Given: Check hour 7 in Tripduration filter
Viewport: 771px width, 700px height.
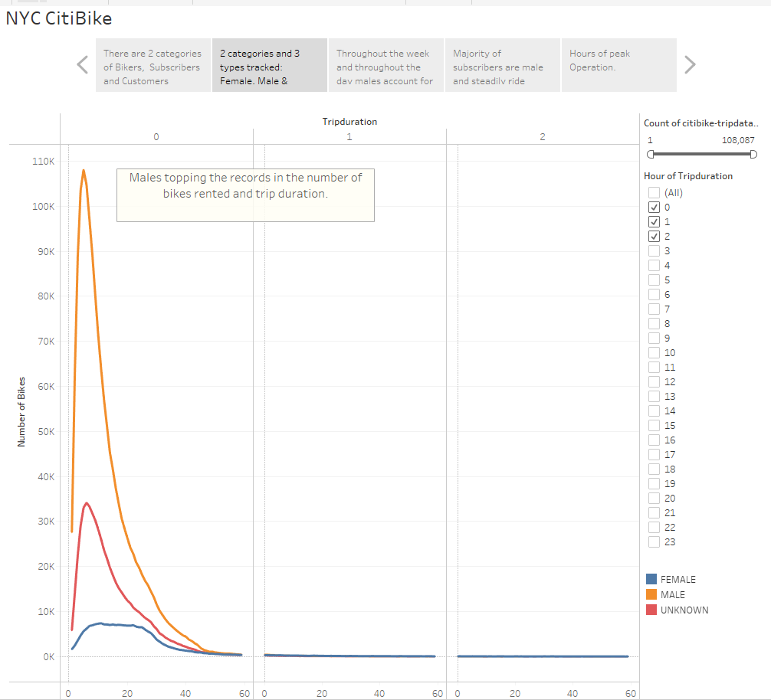Looking at the screenshot, I should pyautogui.click(x=654, y=309).
